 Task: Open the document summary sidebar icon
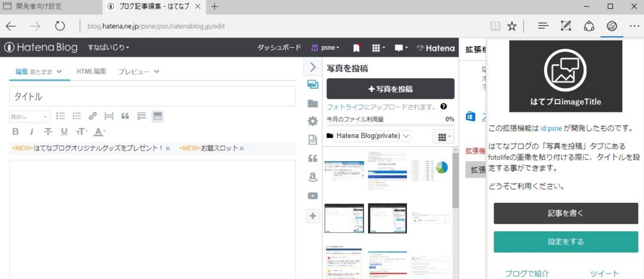click(x=313, y=140)
